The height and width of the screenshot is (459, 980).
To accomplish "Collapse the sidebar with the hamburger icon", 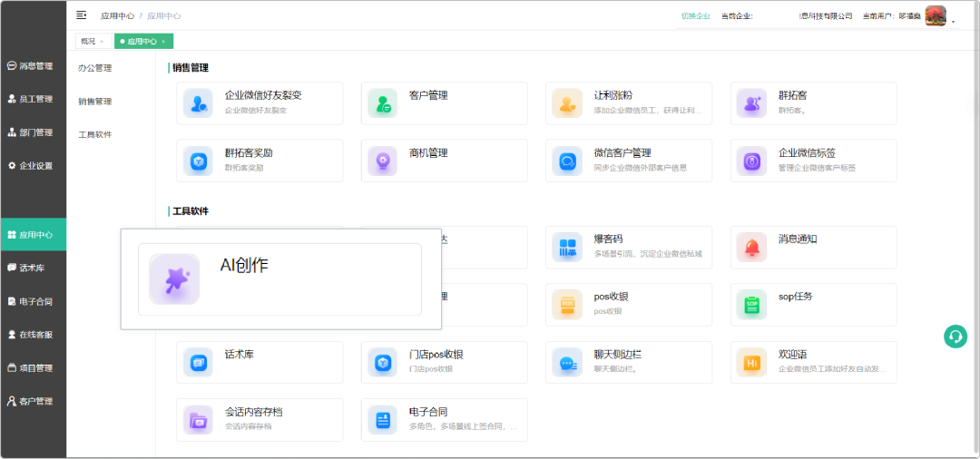I will pyautogui.click(x=82, y=15).
